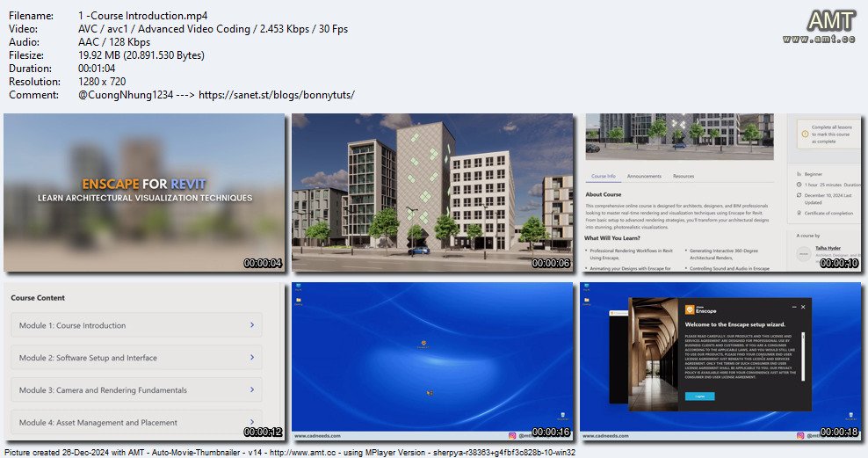Click www.cadneeds.com in 00:00:18 frame
Viewport: 868px width, 458px height.
pos(605,436)
